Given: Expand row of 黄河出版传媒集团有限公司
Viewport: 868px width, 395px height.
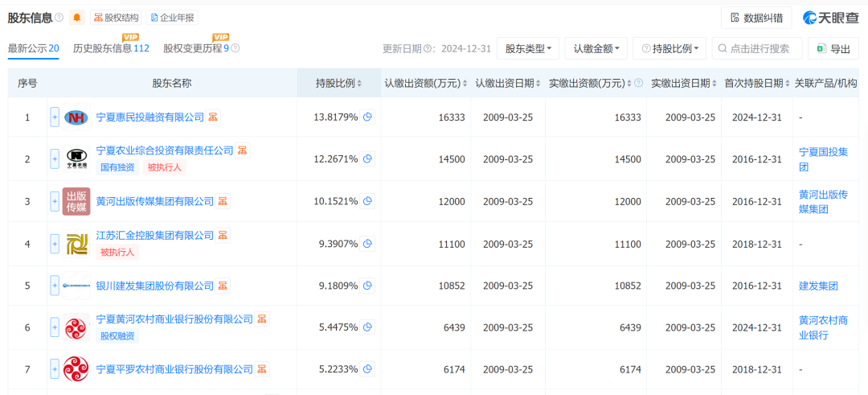Looking at the screenshot, I should click(55, 202).
